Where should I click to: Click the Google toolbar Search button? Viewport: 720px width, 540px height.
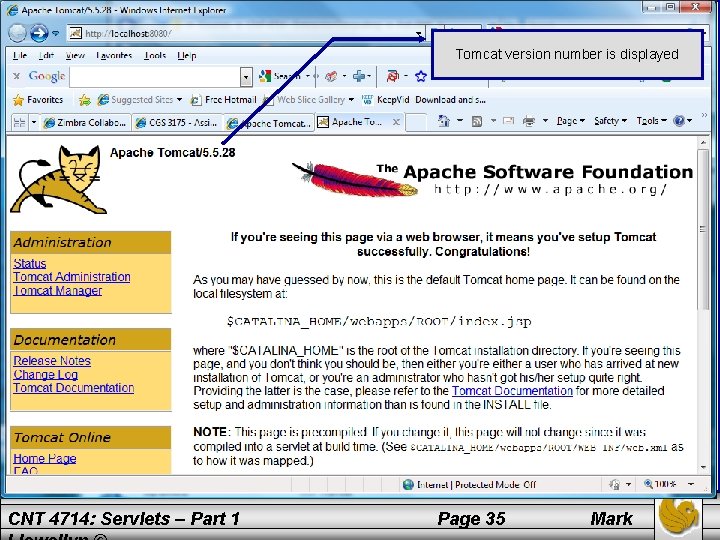(x=279, y=76)
